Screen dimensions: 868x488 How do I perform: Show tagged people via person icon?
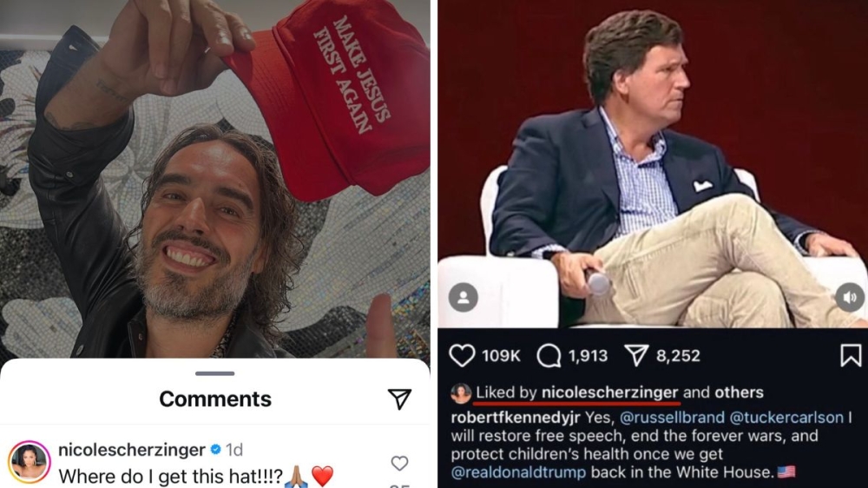(x=464, y=298)
